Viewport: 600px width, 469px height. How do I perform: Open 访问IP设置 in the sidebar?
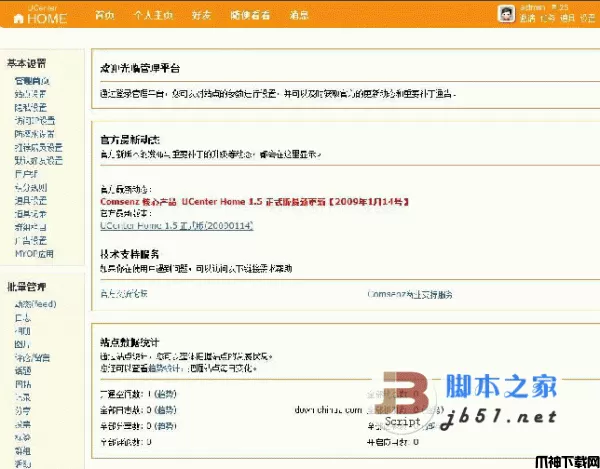pos(35,121)
